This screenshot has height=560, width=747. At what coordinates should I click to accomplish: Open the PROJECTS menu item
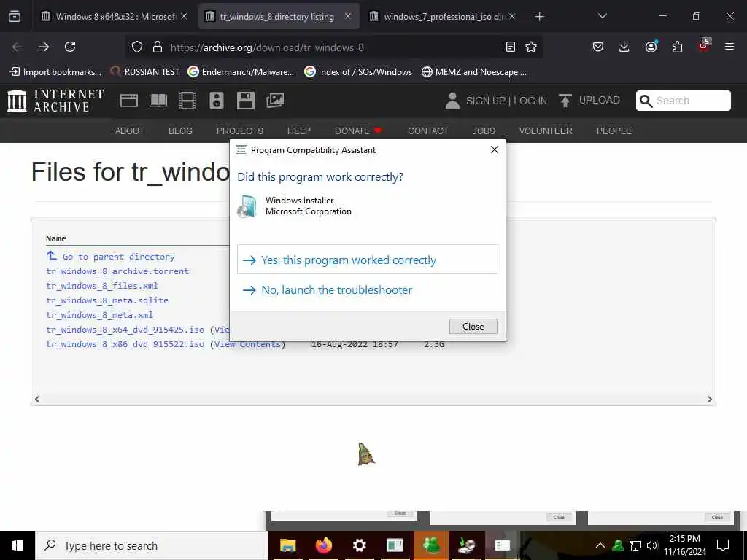[x=239, y=131]
